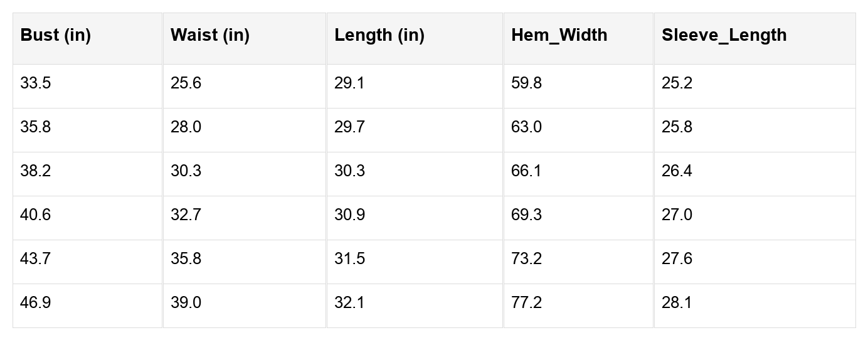Screen dimensions: 868x340
Task: Click the Hem_Width cell showing 73.2
Action: tap(527, 259)
